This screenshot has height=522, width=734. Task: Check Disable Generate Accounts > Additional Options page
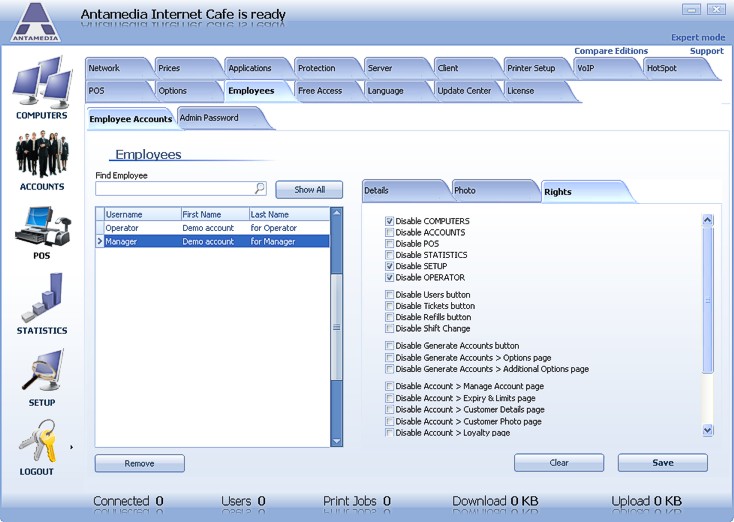click(x=389, y=369)
